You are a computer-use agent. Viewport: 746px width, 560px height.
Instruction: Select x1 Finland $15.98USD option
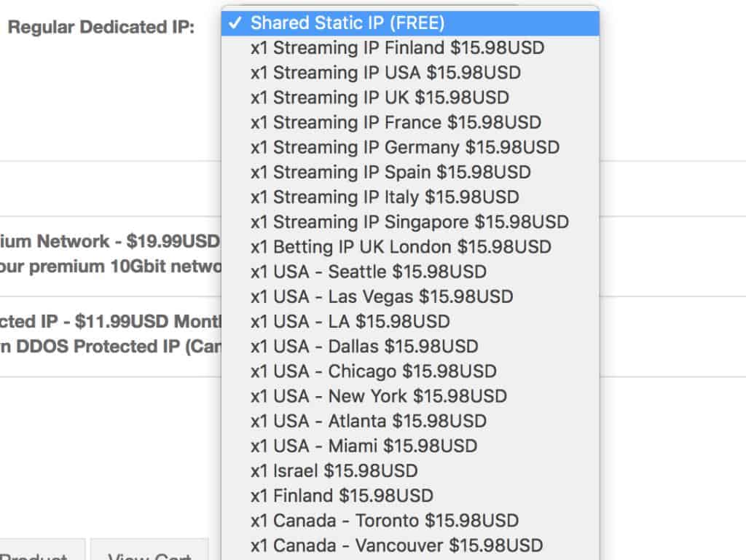click(x=410, y=495)
